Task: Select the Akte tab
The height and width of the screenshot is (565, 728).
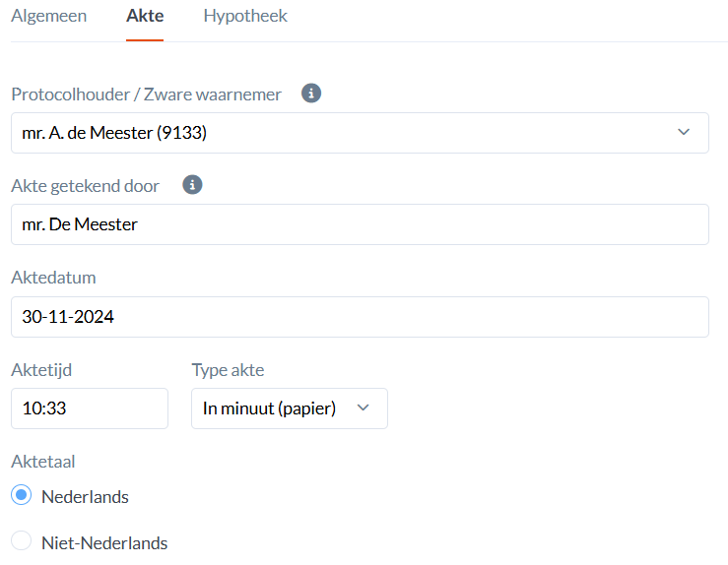Action: pyautogui.click(x=145, y=16)
